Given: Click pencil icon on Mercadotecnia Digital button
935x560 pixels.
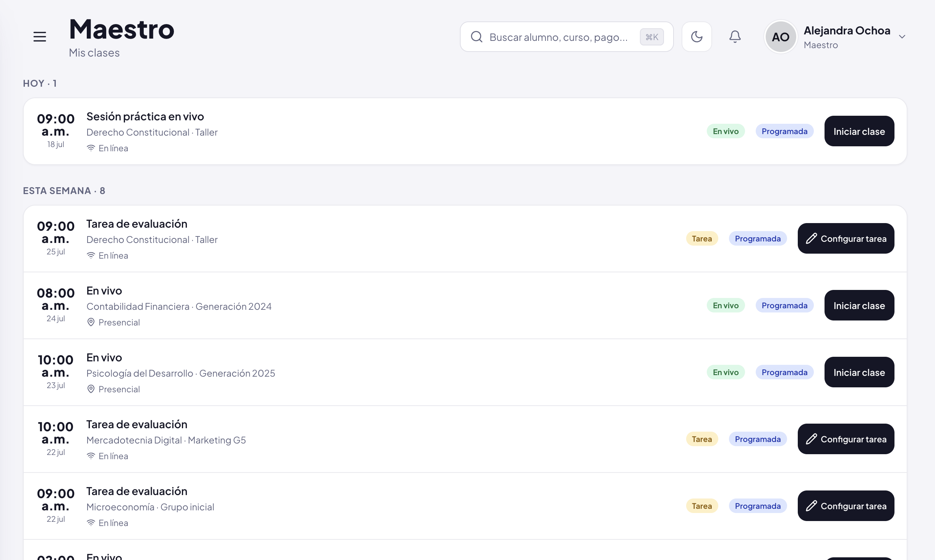Looking at the screenshot, I should pyautogui.click(x=811, y=439).
